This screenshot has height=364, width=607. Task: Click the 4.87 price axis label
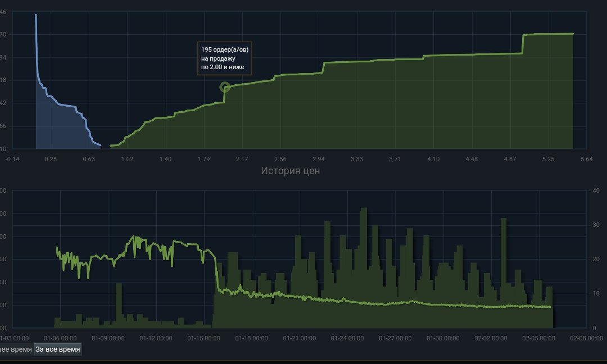coord(510,159)
